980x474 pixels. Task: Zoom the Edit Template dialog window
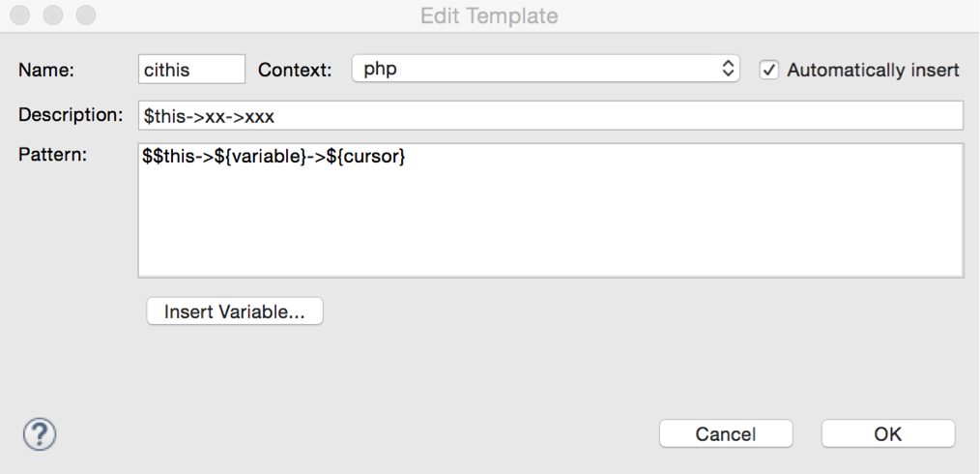[86, 15]
